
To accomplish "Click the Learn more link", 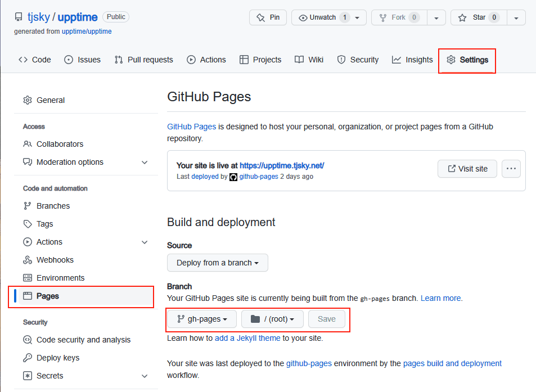I will click(x=440, y=298).
